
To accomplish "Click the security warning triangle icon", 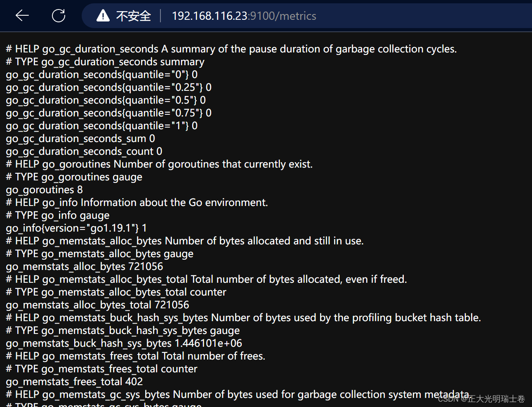I will pyautogui.click(x=102, y=15).
